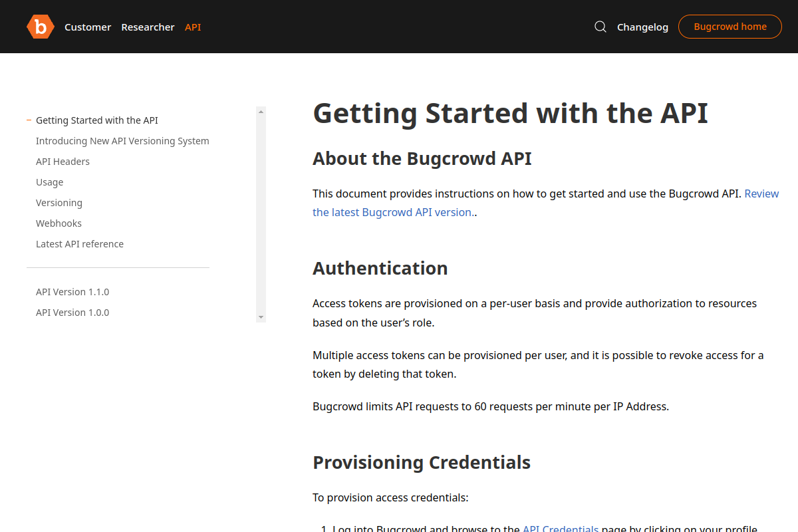Click the About the Bugcrowd API heading

tap(422, 159)
